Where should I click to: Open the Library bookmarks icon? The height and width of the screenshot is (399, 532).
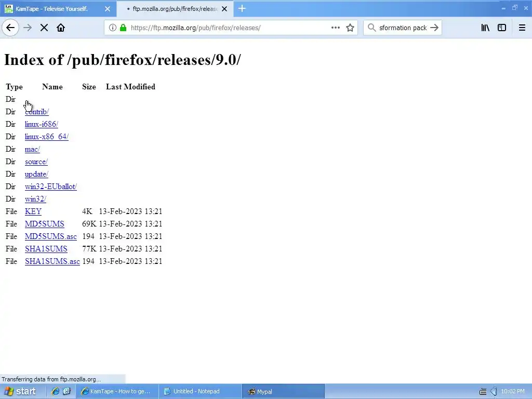coord(485,28)
